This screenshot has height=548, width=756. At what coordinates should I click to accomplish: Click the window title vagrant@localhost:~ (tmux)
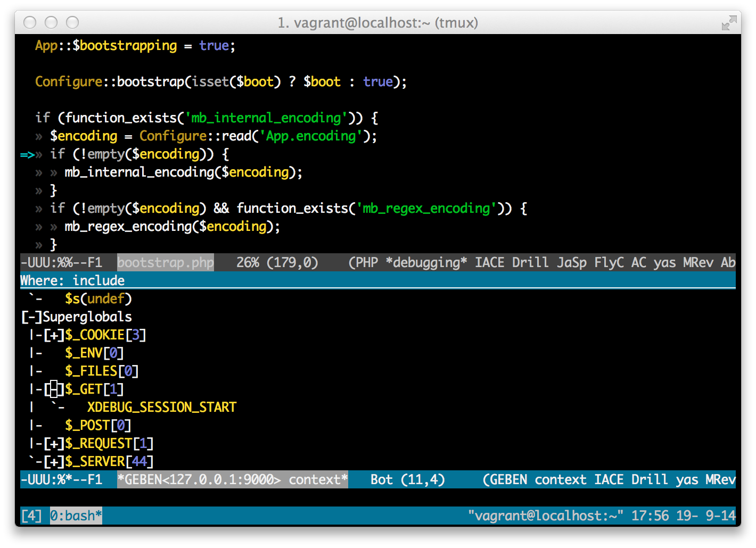378,23
